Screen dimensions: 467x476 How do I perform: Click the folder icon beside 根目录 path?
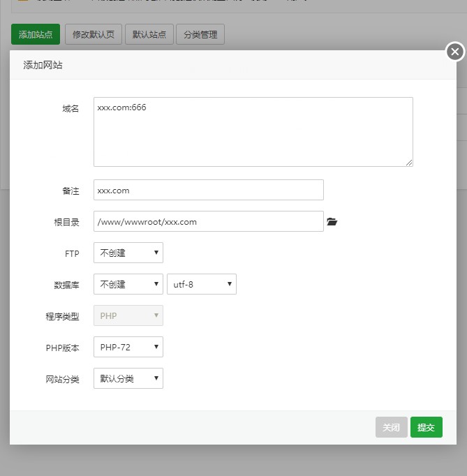pyautogui.click(x=332, y=222)
